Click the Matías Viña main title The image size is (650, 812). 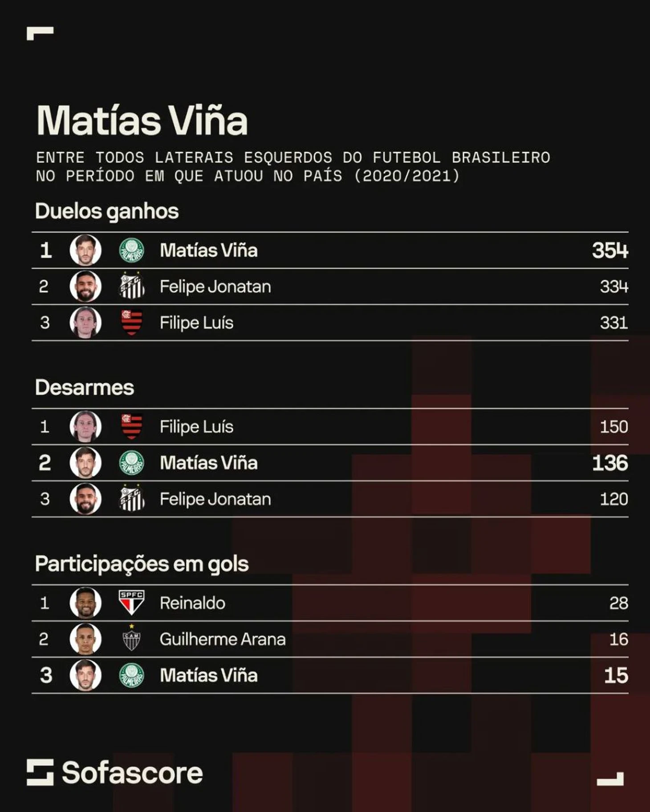tap(142, 121)
